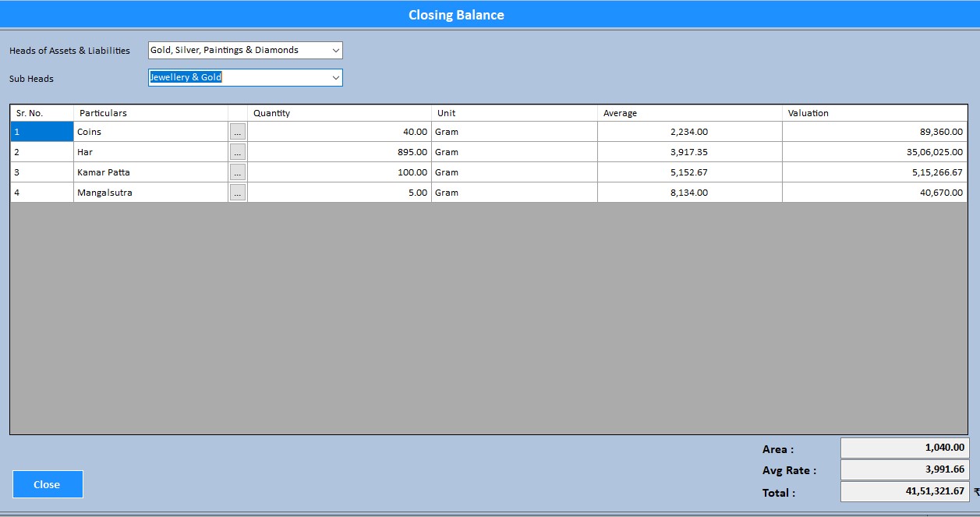Select row 1 serial number cell
Image resolution: width=980 pixels, height=517 pixels.
point(42,132)
